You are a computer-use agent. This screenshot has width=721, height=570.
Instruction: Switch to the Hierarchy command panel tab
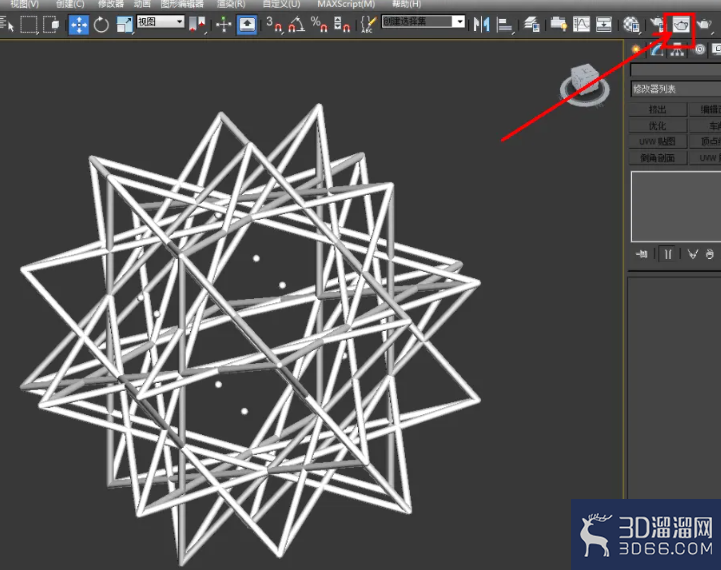coord(677,50)
